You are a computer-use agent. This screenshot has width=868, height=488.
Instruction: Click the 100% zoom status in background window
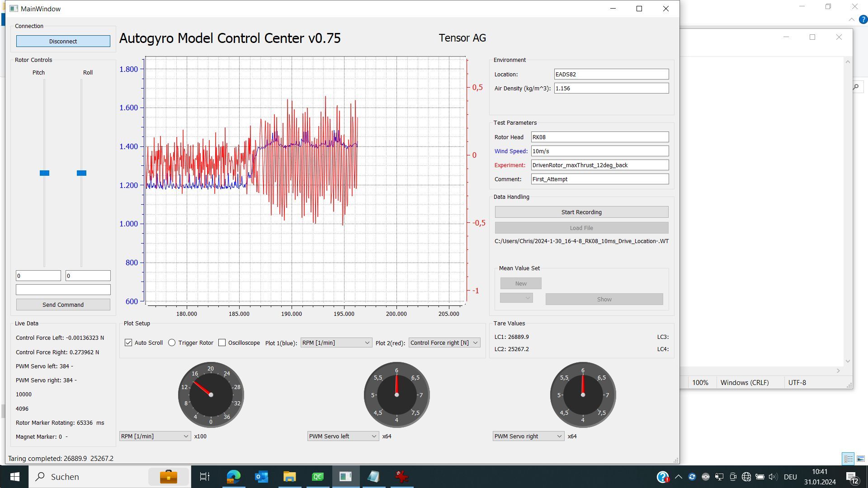click(700, 383)
